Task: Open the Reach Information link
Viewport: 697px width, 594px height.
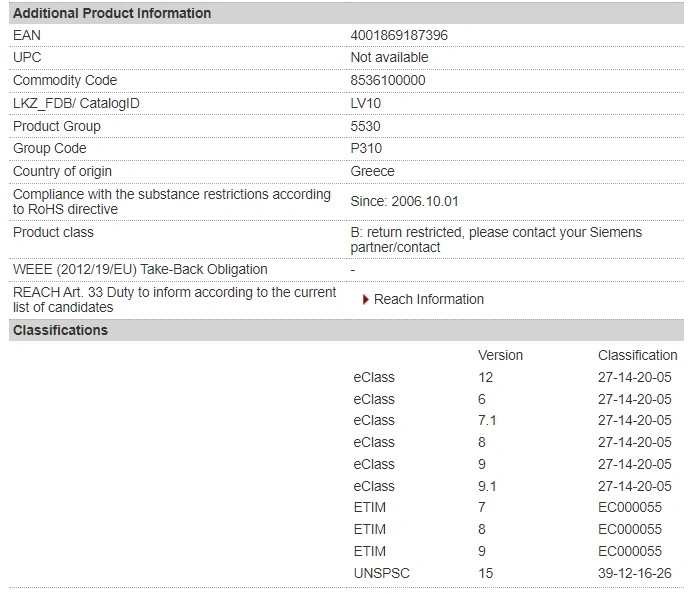Action: [428, 299]
